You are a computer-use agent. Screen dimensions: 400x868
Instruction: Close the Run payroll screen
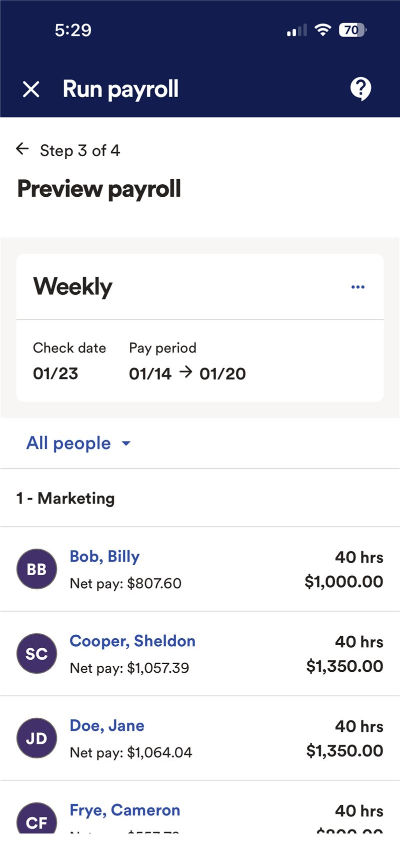click(x=31, y=90)
